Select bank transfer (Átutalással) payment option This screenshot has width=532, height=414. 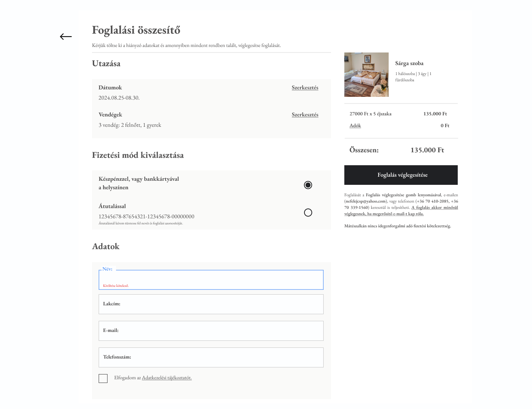tap(308, 213)
